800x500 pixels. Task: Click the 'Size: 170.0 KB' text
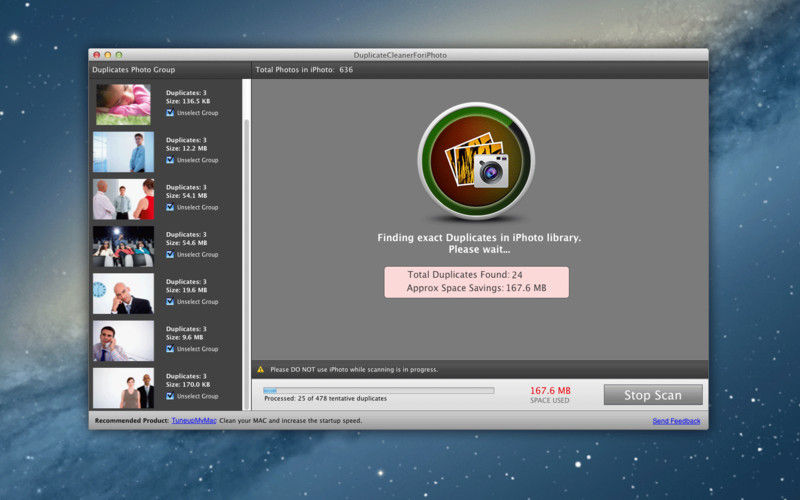pos(188,384)
